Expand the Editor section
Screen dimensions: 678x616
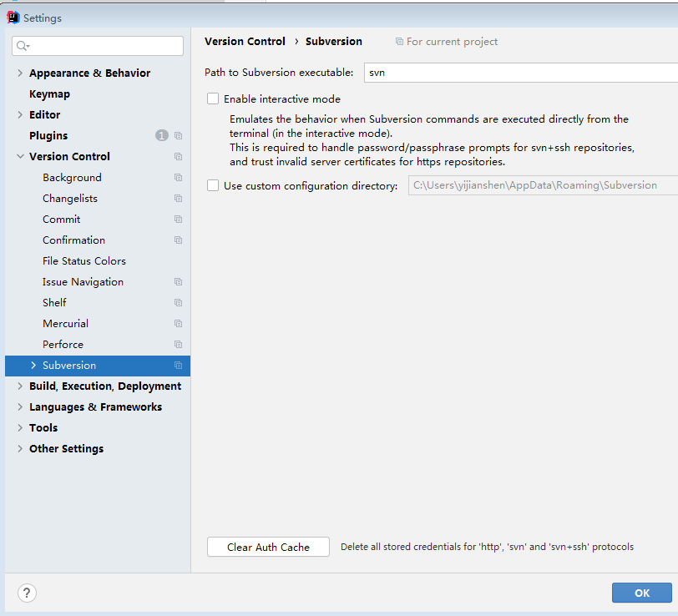(x=20, y=114)
